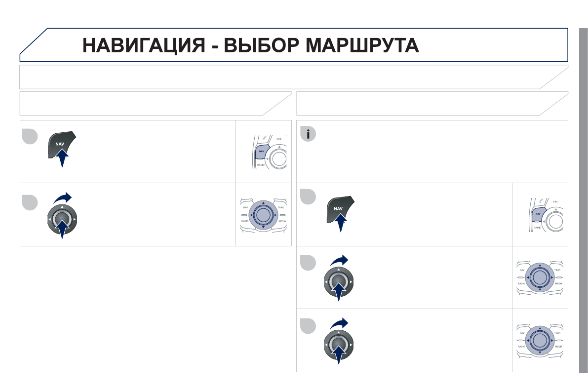The height and width of the screenshot is (392, 588).
Task: Click the gray step circle beside left-column dial
Action: click(x=30, y=200)
